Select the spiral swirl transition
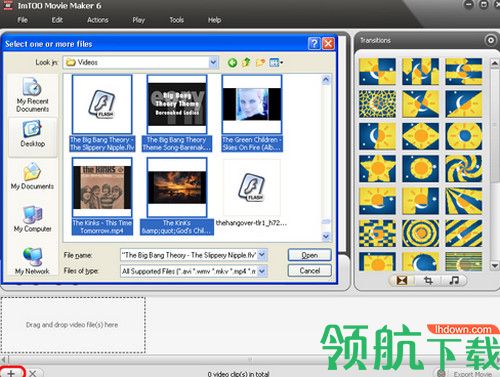 click(x=464, y=168)
